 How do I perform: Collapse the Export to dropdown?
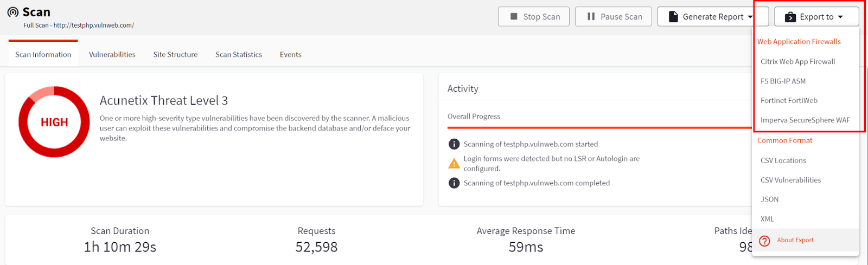(816, 16)
